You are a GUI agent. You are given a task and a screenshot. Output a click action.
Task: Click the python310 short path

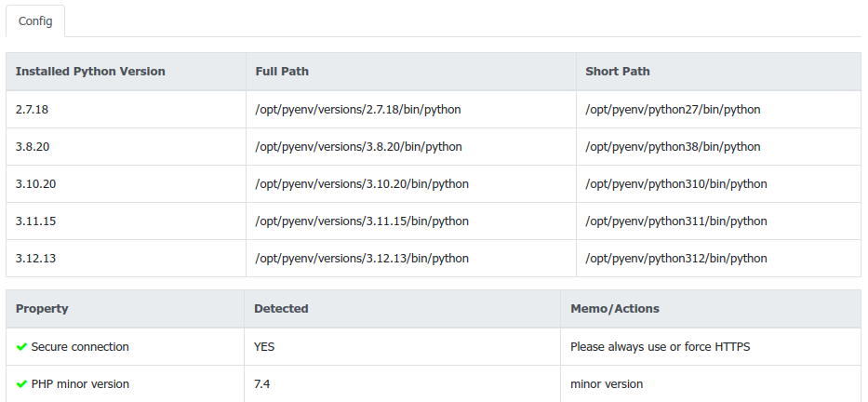tap(676, 184)
